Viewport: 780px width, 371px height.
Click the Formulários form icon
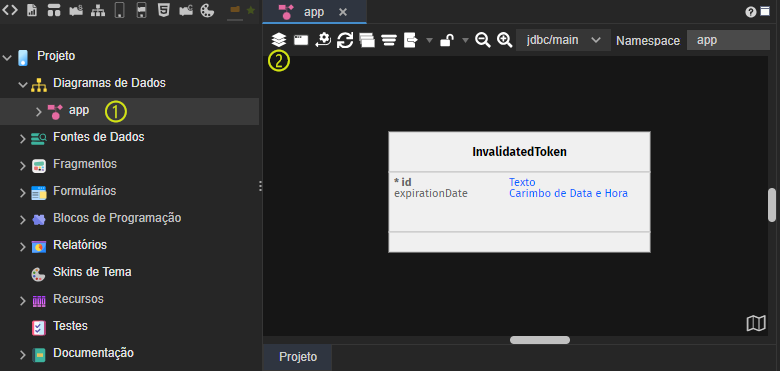[39, 193]
